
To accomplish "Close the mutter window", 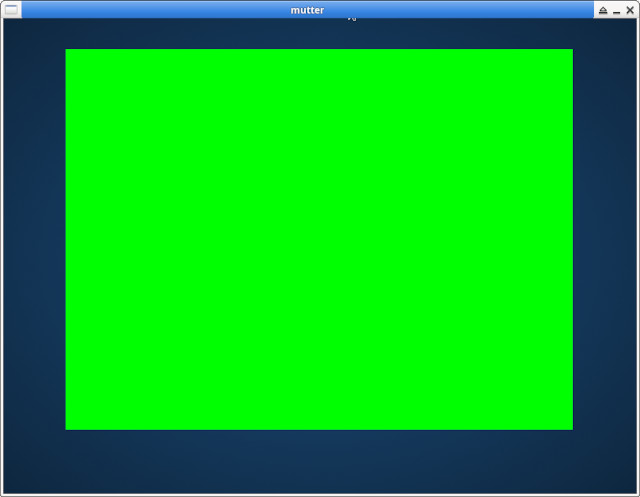I will click(x=630, y=10).
